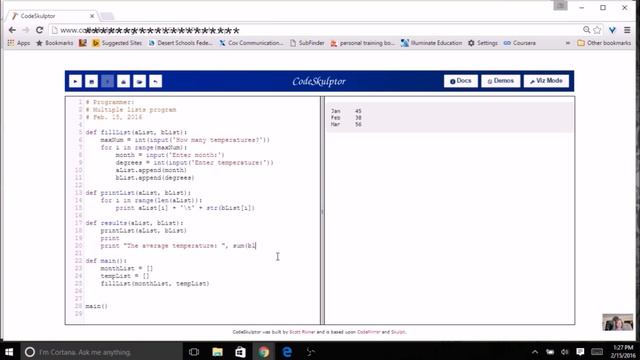Show hidden system tray icons
The image size is (640, 360).
pos(535,352)
